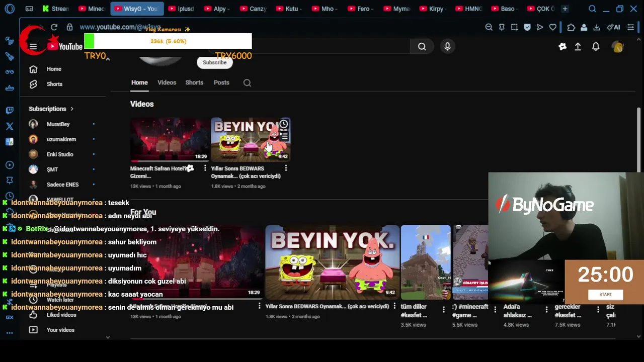Open options for the tüm diller short

click(x=443, y=310)
